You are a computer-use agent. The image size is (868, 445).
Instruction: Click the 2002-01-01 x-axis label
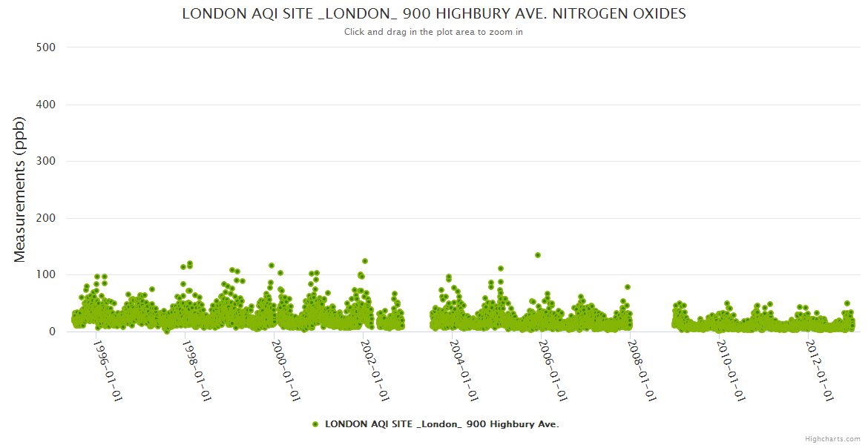tap(375, 371)
